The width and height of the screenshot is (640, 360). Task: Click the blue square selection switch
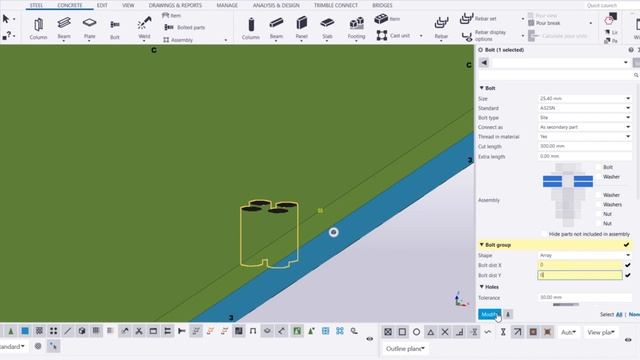click(25, 331)
